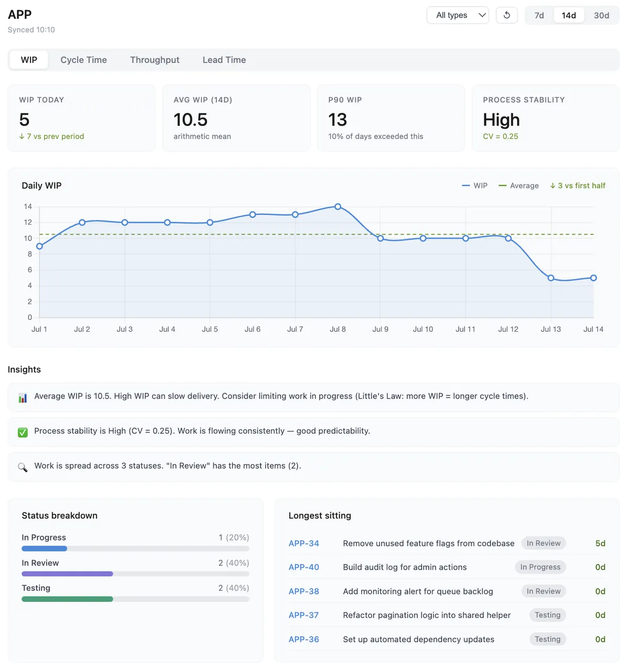This screenshot has height=672, width=629.
Task: Click the Testing badge for APP-37
Action: [x=547, y=615]
